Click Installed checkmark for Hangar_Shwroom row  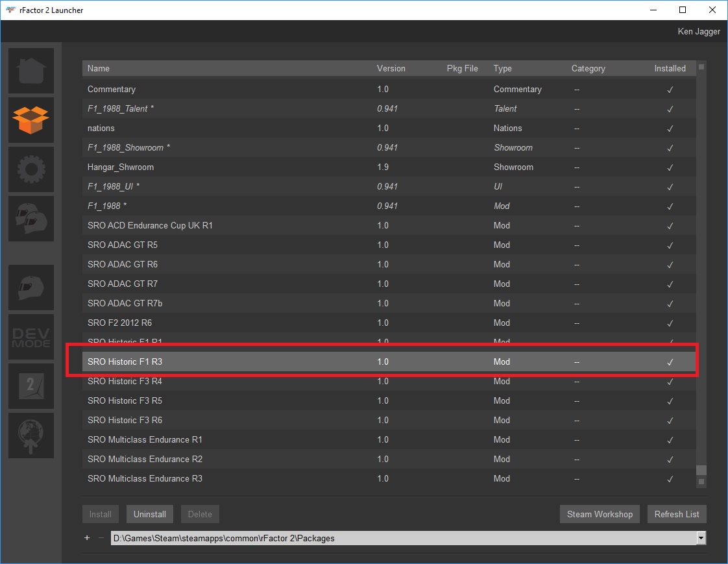pos(670,167)
